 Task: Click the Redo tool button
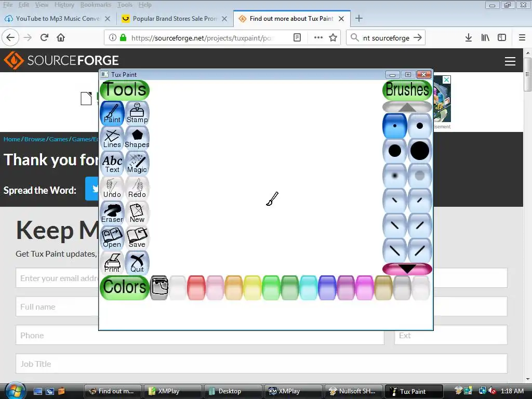(x=137, y=188)
